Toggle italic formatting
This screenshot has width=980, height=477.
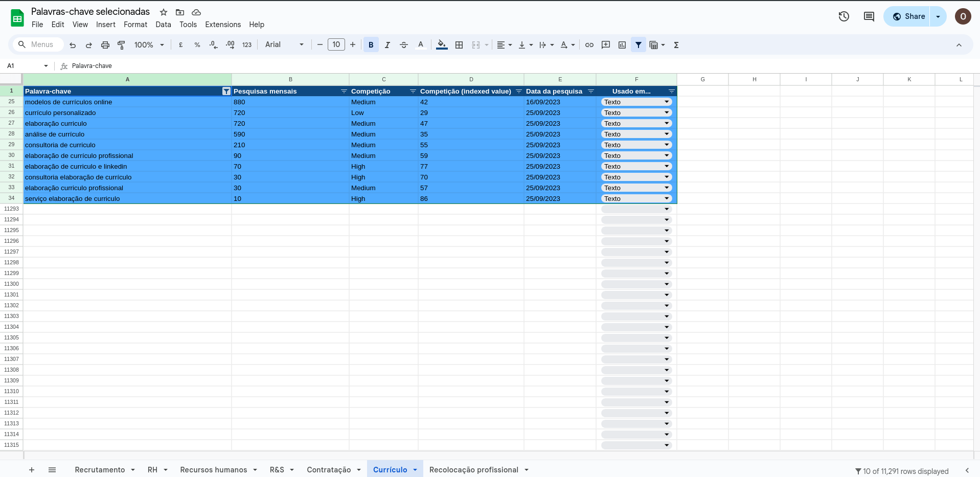coord(387,45)
